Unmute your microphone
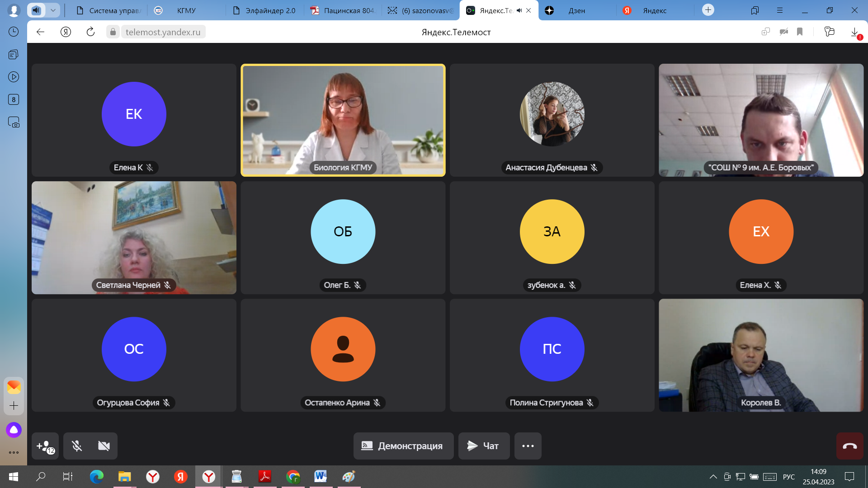The image size is (868, 488). 77,446
